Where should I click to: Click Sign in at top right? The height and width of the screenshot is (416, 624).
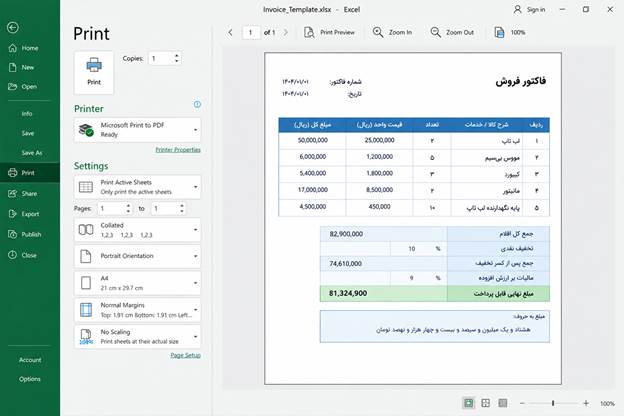tap(536, 10)
